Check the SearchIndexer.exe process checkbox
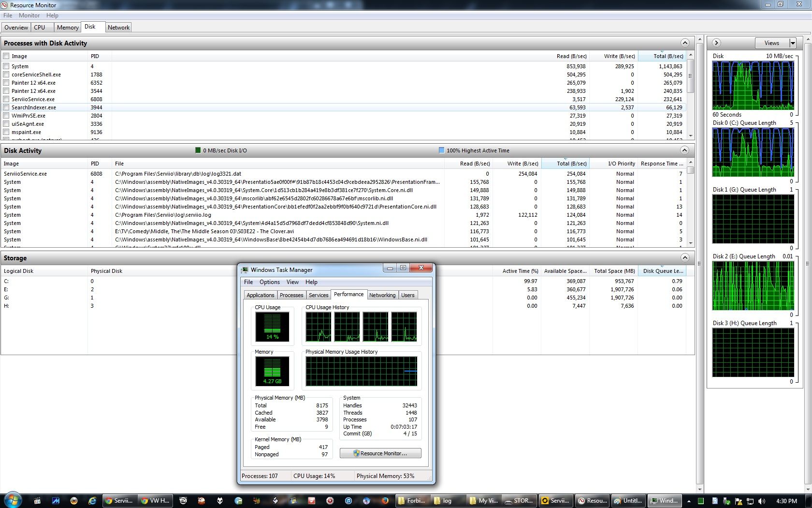The image size is (812, 508). (x=6, y=107)
